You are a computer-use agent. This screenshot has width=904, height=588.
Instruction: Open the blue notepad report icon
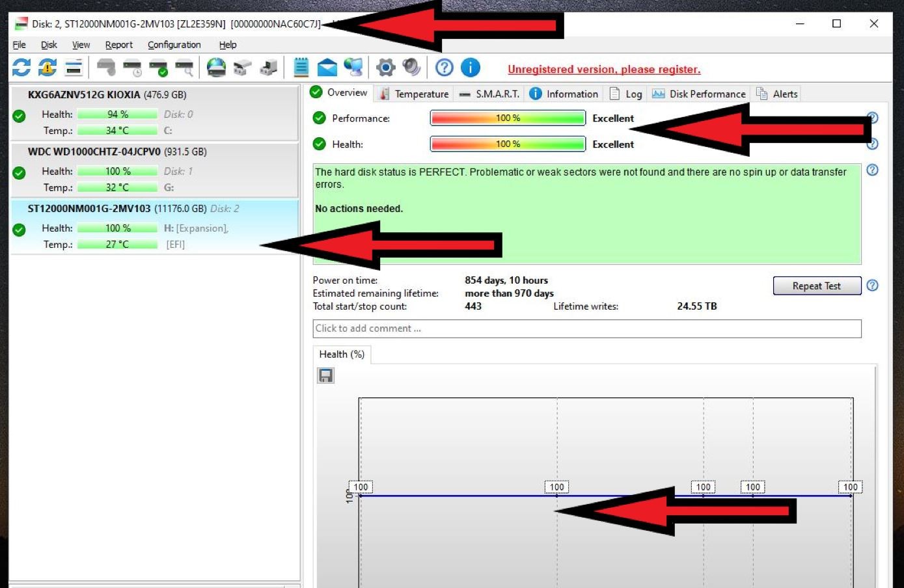(x=301, y=68)
